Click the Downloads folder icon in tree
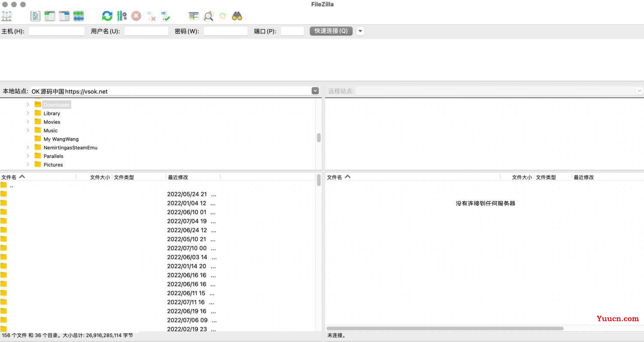This screenshot has width=644, height=342. (38, 104)
